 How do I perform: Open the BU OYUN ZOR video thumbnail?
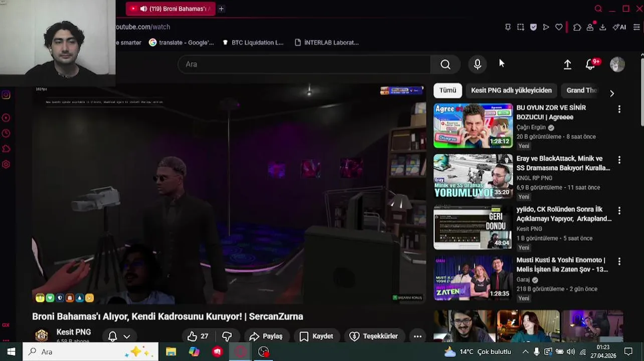point(473,126)
